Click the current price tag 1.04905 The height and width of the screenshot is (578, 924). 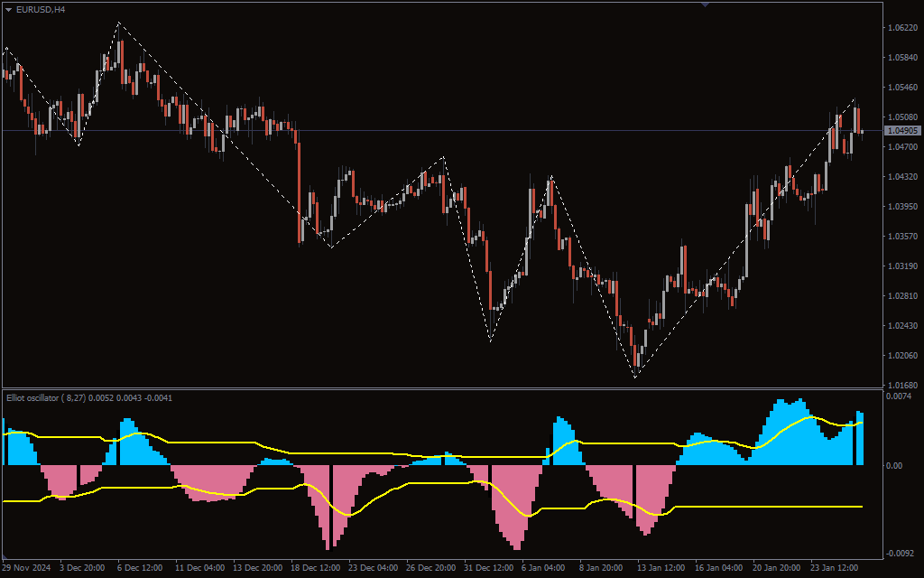pyautogui.click(x=902, y=131)
